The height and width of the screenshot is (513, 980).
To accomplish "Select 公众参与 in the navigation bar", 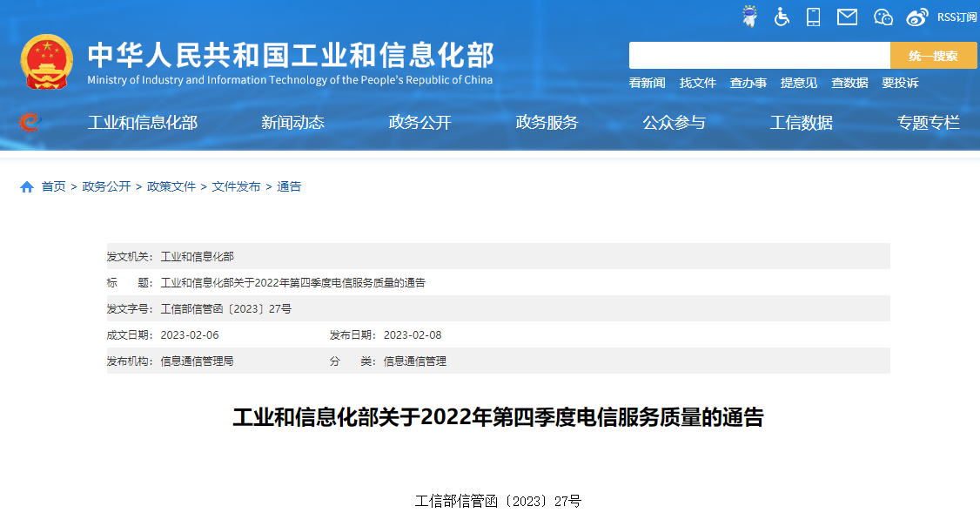I will pyautogui.click(x=675, y=123).
